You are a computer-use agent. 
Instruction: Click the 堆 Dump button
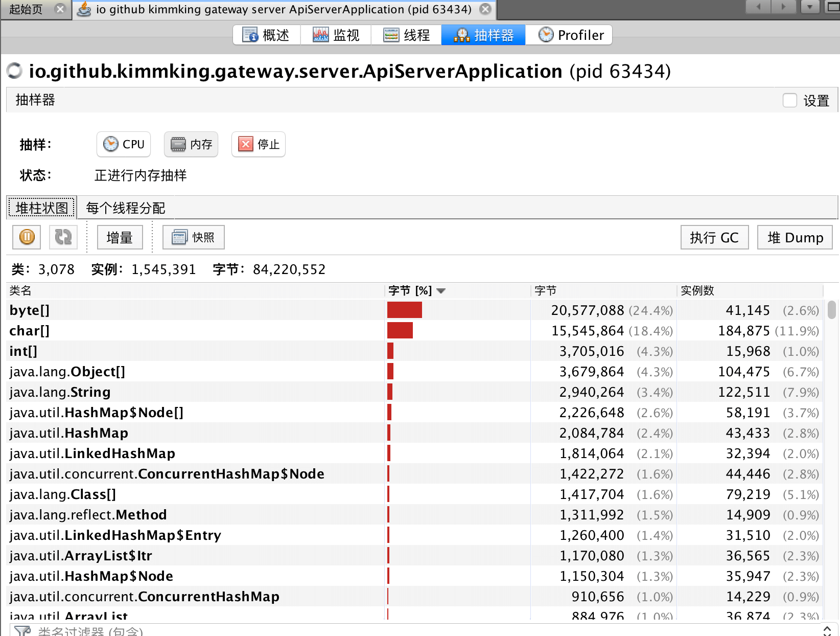(x=795, y=238)
